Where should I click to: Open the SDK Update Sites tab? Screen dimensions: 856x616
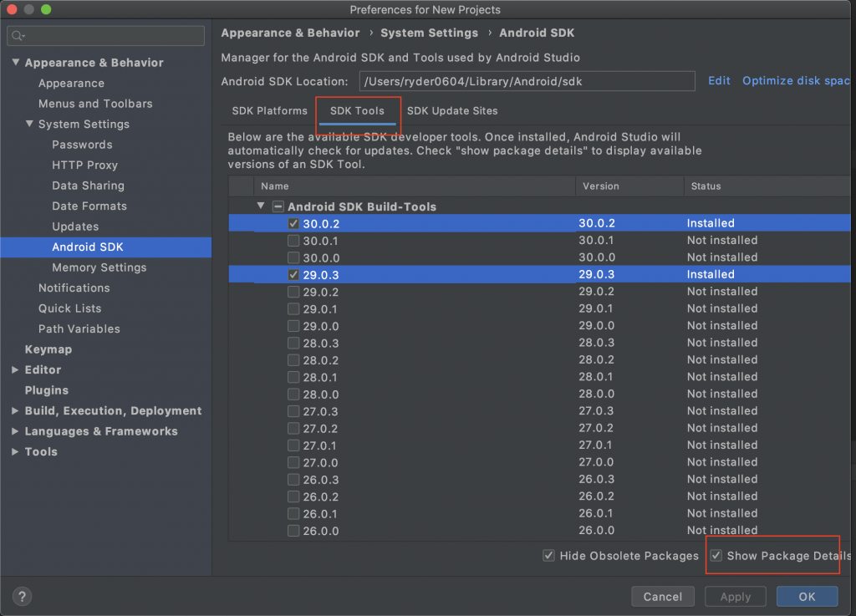click(x=452, y=111)
